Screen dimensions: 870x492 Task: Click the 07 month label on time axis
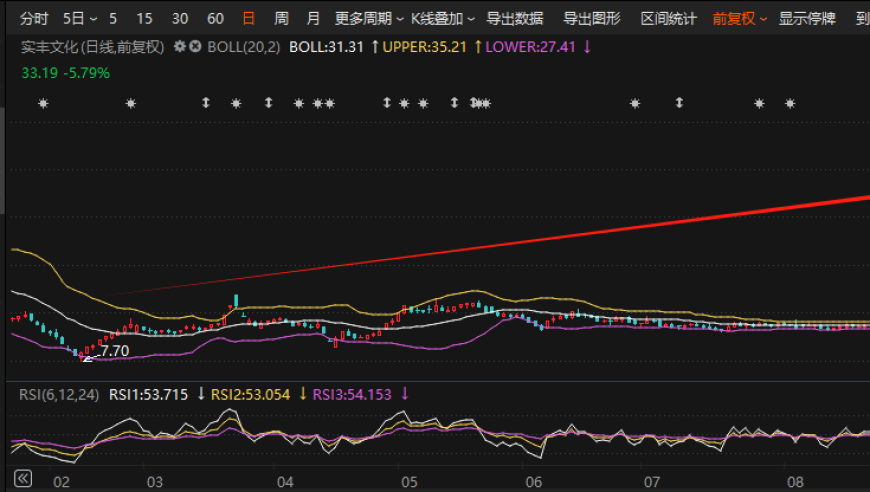pos(652,482)
